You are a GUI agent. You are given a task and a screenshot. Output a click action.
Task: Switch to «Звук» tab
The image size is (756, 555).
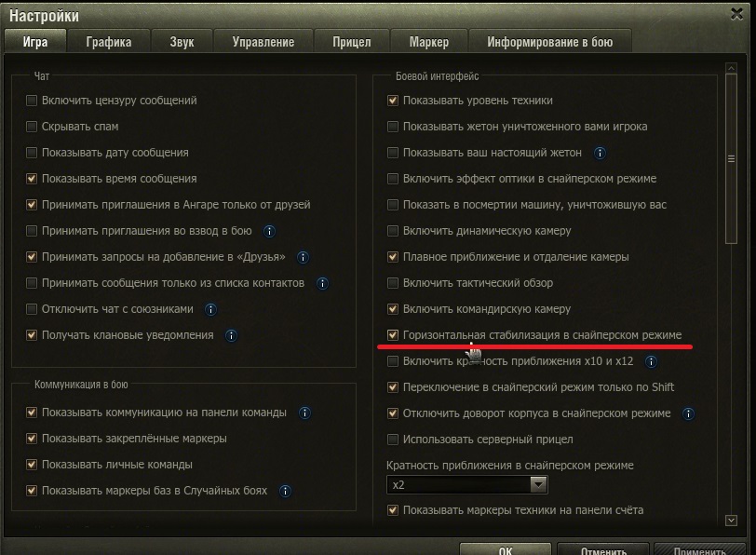tap(182, 42)
